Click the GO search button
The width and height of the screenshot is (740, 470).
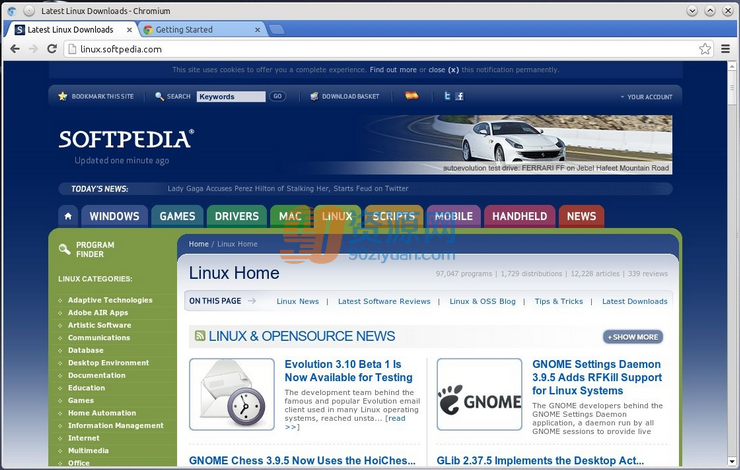tap(278, 96)
